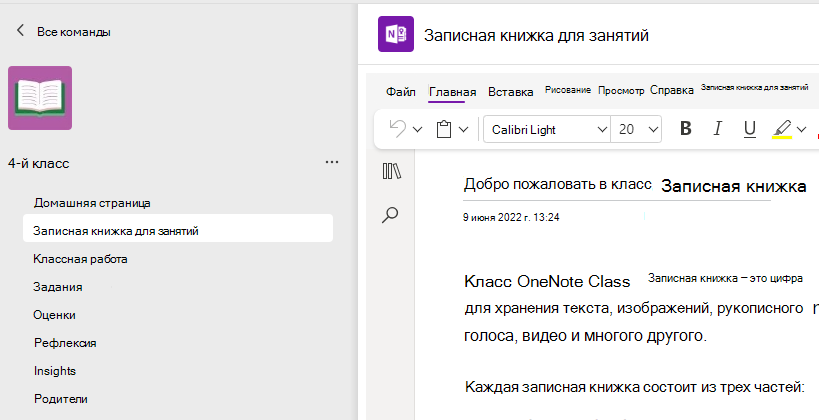Open Родители section
Screen dimensions: 819x420
(61, 399)
